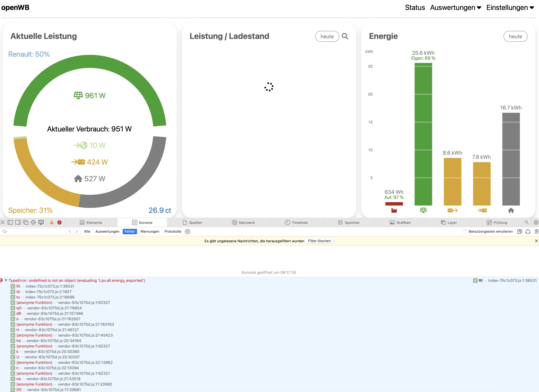Clear the console with the trash icon
Image resolution: width=539 pixels, height=392 pixels.
536,231
